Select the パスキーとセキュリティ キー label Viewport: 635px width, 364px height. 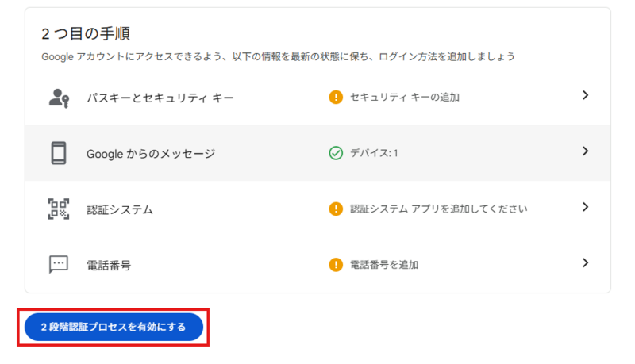(160, 98)
